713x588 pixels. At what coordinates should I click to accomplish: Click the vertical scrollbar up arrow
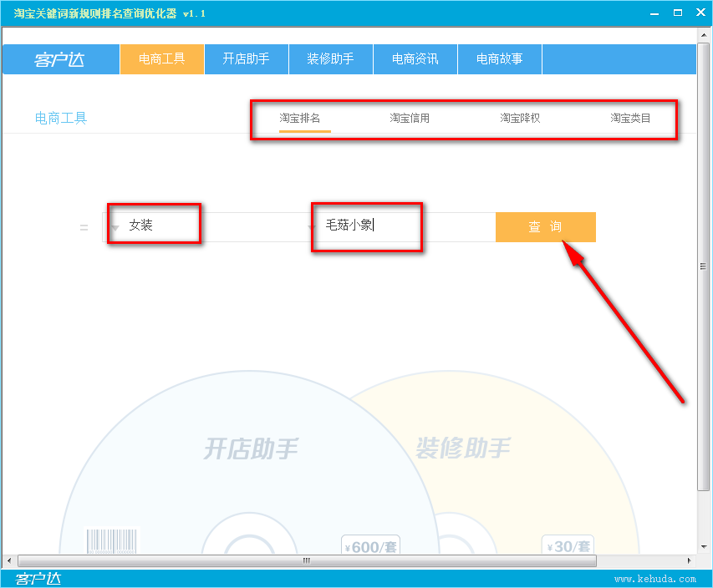[704, 35]
